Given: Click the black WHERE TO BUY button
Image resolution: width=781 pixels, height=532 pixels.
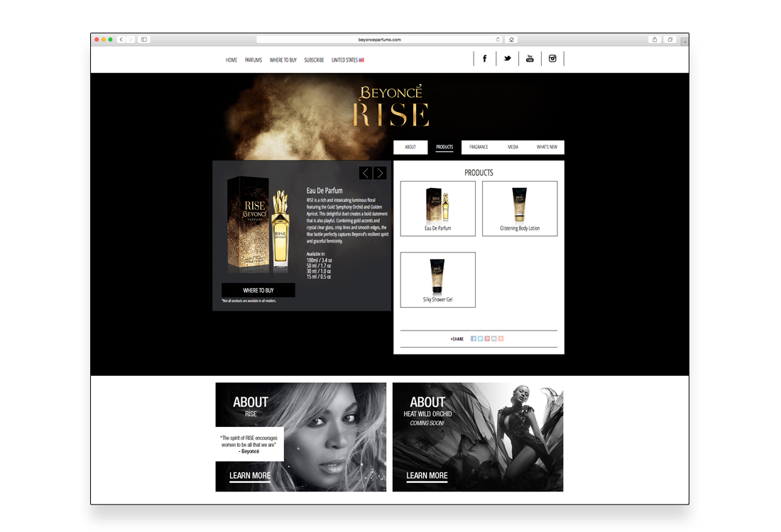Looking at the screenshot, I should pos(258,290).
